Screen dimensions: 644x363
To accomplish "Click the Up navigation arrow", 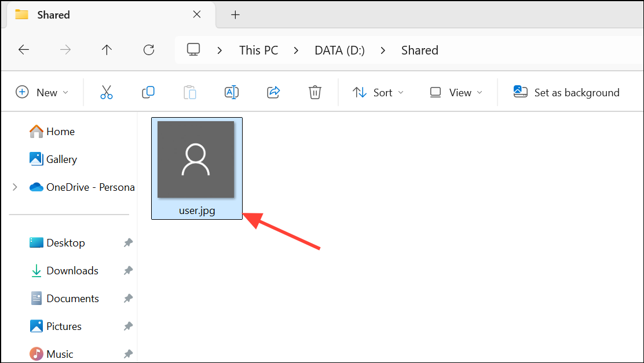I will (x=107, y=50).
